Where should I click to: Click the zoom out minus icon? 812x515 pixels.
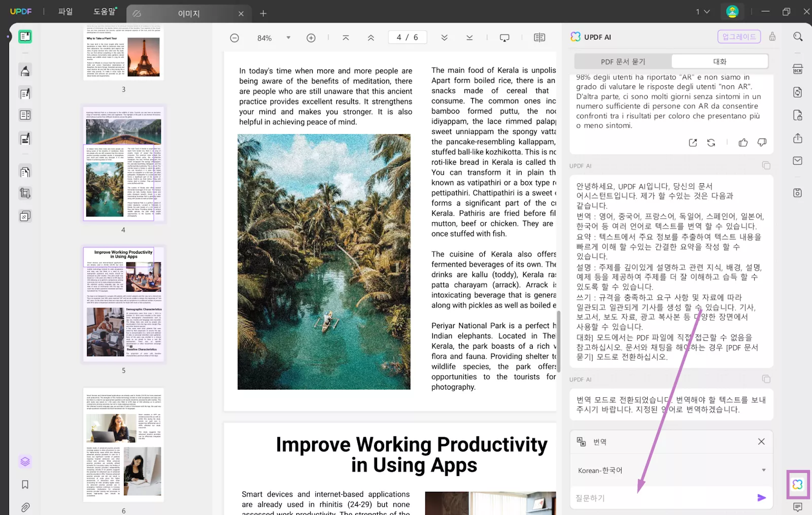click(x=234, y=38)
